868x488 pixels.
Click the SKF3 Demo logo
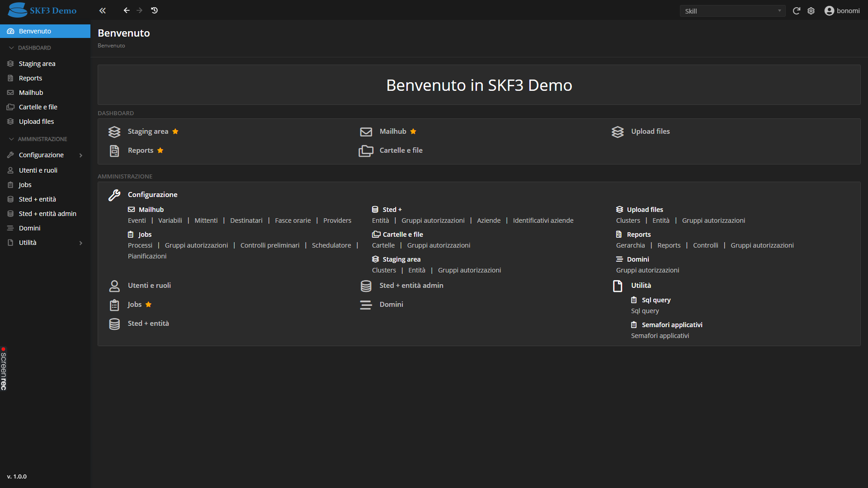[42, 10]
